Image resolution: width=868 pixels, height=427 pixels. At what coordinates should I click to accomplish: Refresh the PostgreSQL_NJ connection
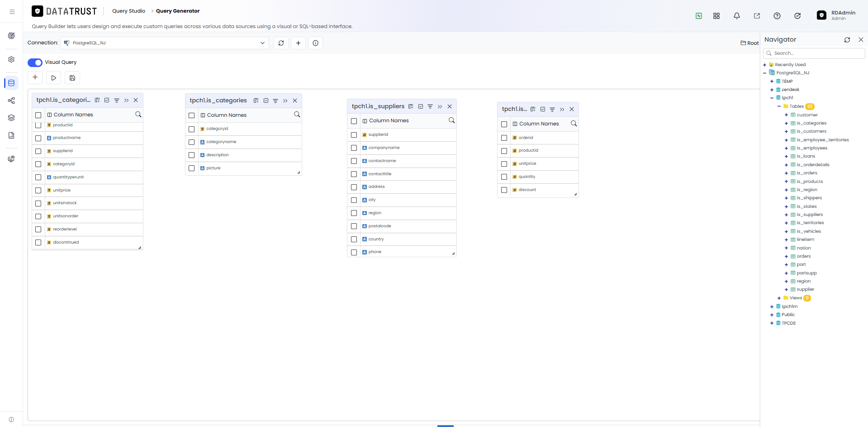click(281, 43)
